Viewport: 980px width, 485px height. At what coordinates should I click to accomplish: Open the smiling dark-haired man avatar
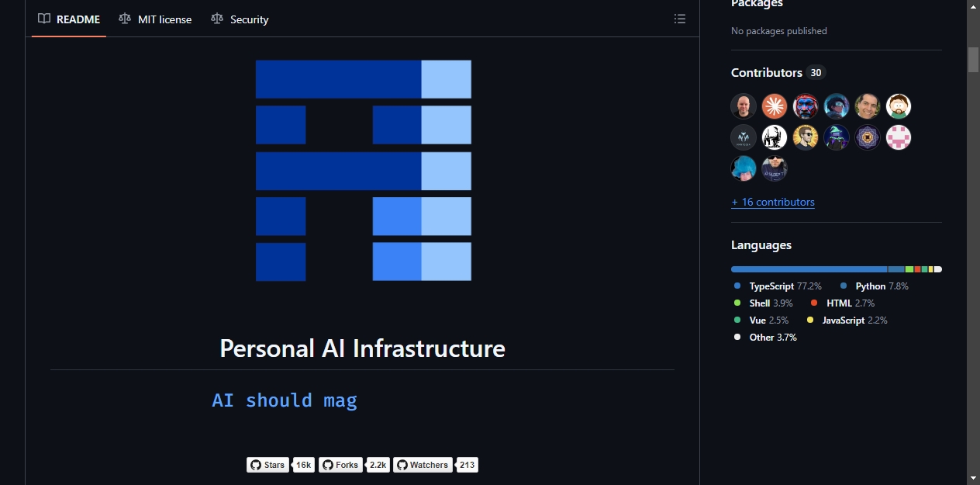pos(868,106)
